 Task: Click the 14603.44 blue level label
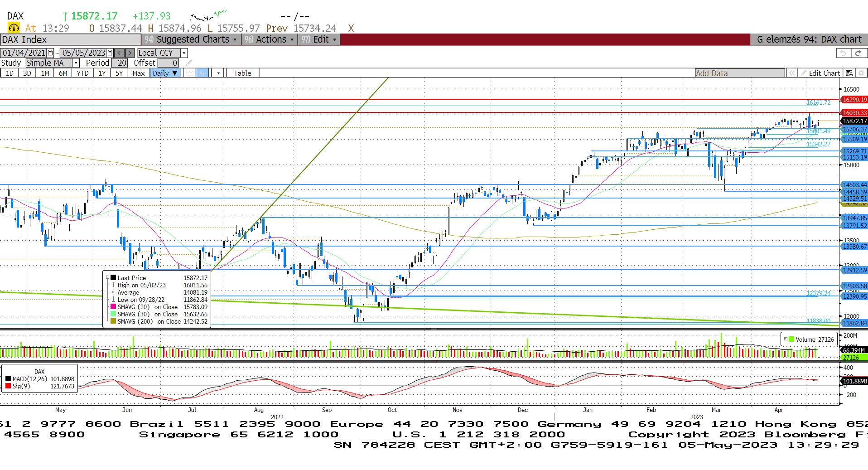(x=854, y=185)
